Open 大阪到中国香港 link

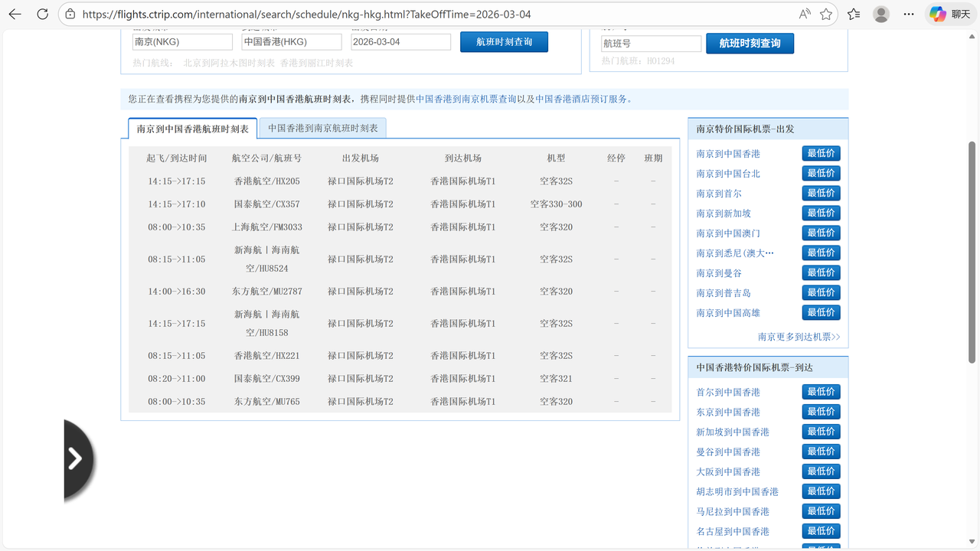(x=728, y=472)
